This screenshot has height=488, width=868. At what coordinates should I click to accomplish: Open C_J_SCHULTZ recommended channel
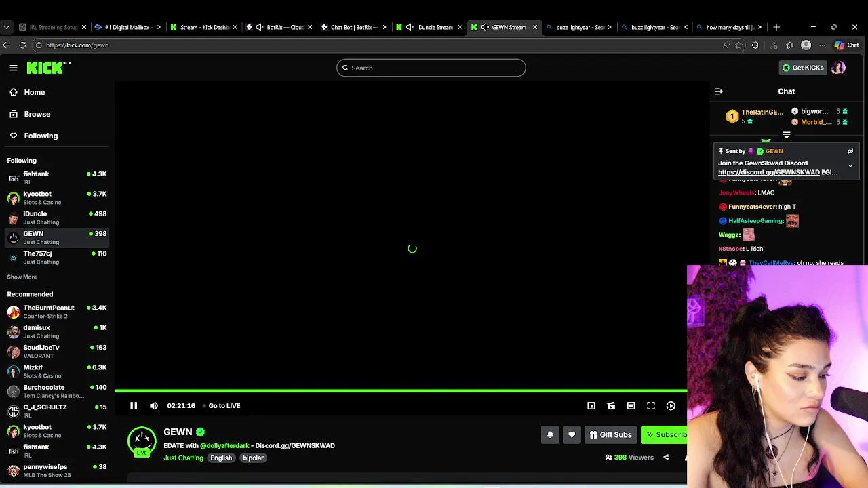tap(57, 411)
